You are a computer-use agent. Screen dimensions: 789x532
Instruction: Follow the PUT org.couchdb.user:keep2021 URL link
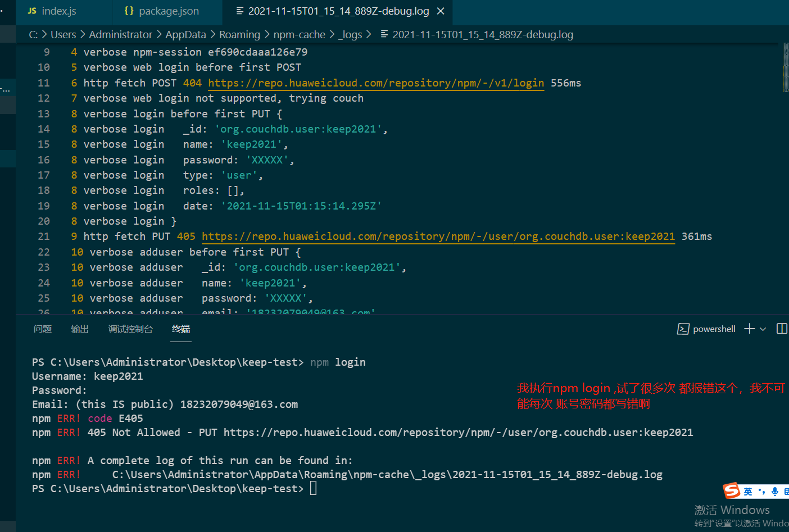438,237
